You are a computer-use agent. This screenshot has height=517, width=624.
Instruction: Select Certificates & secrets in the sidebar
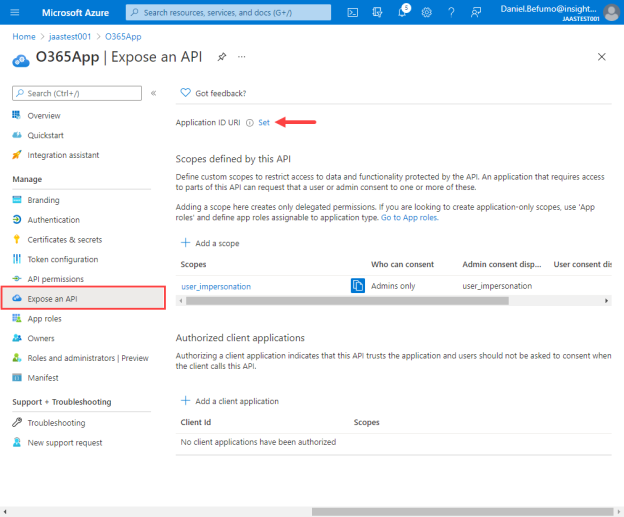pyautogui.click(x=64, y=240)
